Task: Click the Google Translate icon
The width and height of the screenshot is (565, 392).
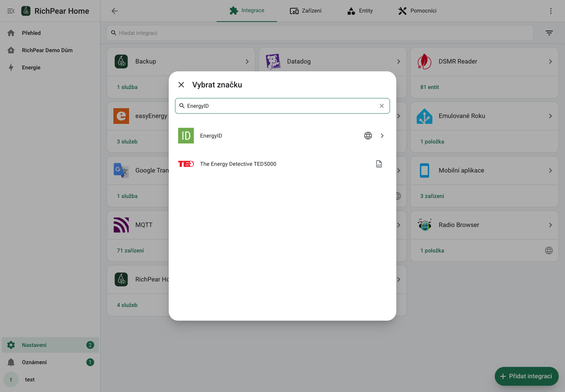Action: point(121,171)
